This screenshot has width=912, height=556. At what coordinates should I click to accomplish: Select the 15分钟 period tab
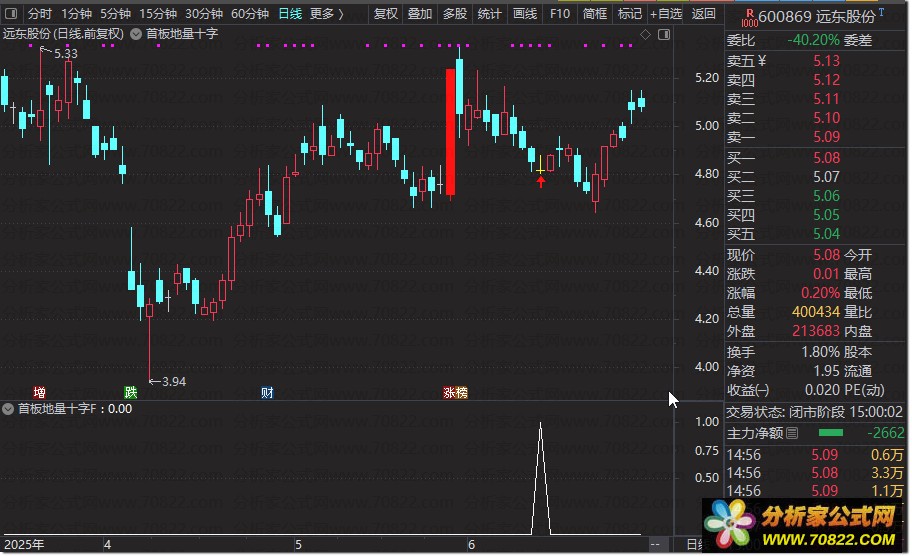point(158,13)
